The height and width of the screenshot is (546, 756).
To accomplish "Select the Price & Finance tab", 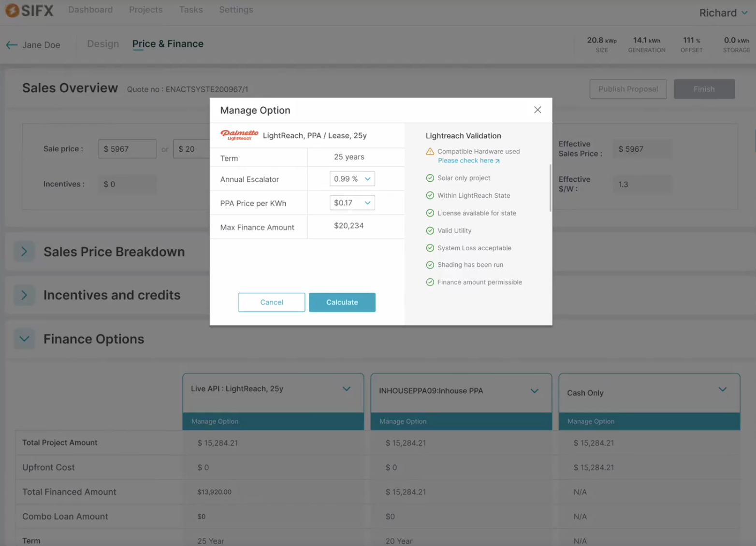I will pyautogui.click(x=168, y=44).
